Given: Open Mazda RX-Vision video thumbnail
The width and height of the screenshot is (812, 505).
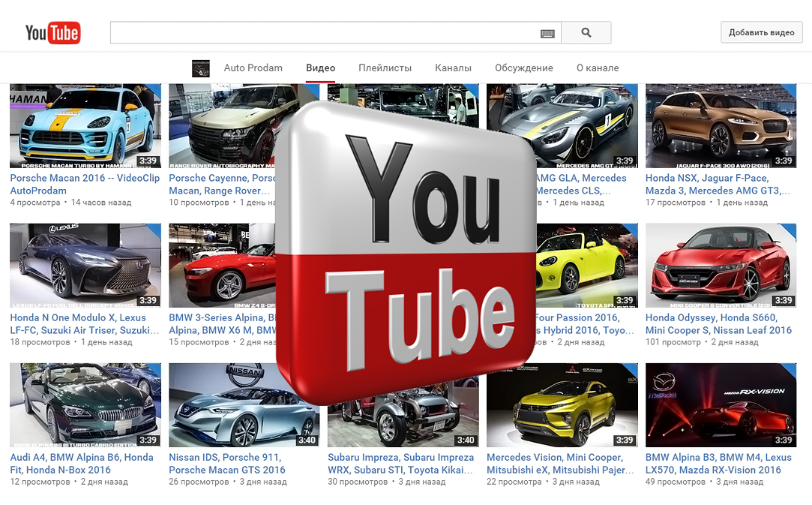Looking at the screenshot, I should [x=721, y=405].
